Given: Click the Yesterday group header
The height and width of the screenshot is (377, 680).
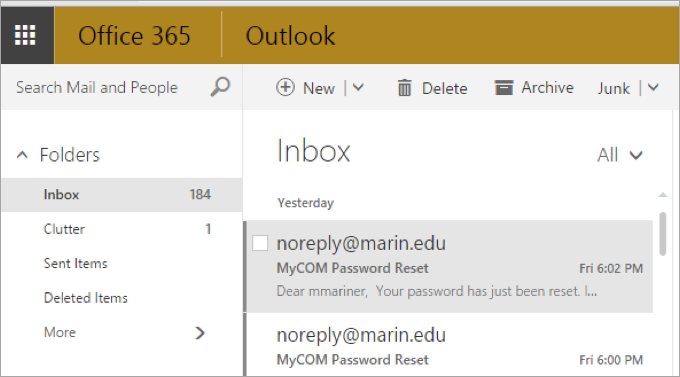Looking at the screenshot, I should [306, 203].
